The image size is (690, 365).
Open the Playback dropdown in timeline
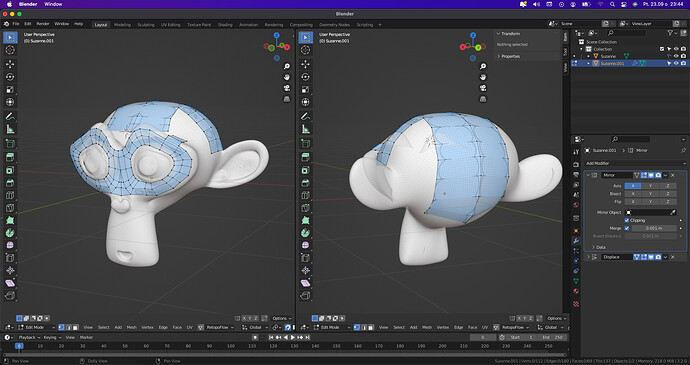pyautogui.click(x=29, y=337)
